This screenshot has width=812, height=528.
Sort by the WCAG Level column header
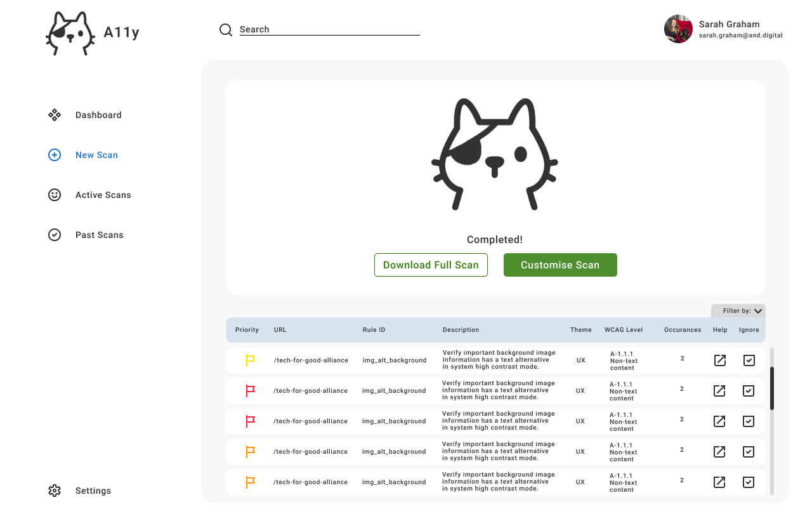point(623,330)
